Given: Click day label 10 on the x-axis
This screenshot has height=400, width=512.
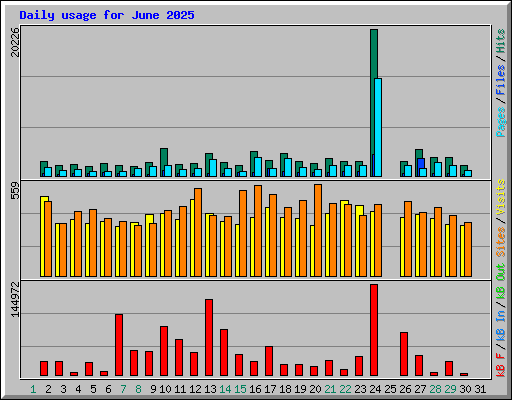Looking at the screenshot, I should (x=165, y=389).
